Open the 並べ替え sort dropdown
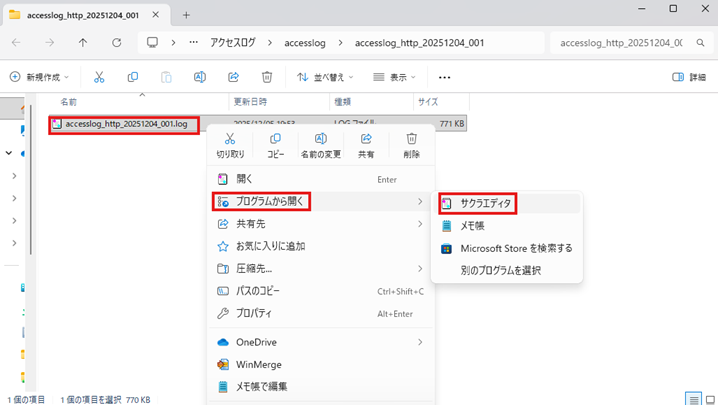The height and width of the screenshot is (405, 718). pyautogui.click(x=325, y=77)
